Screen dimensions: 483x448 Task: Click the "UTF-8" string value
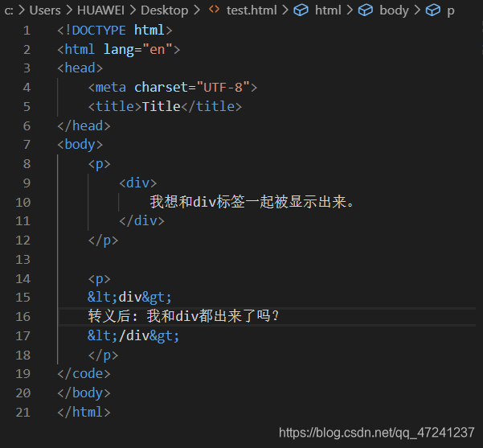pyautogui.click(x=223, y=87)
